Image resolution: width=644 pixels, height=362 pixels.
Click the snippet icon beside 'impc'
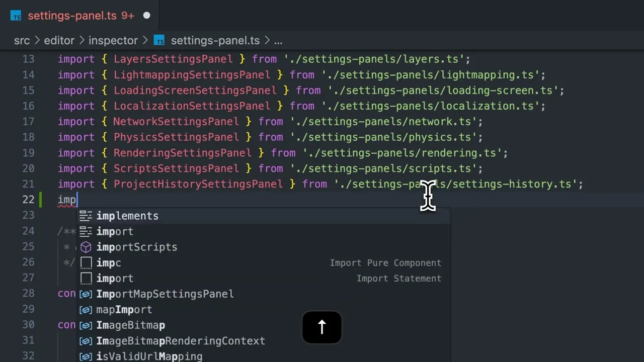coord(86,262)
